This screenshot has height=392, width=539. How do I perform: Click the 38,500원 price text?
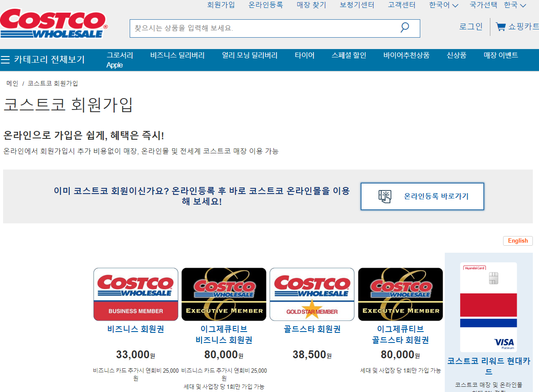point(312,355)
